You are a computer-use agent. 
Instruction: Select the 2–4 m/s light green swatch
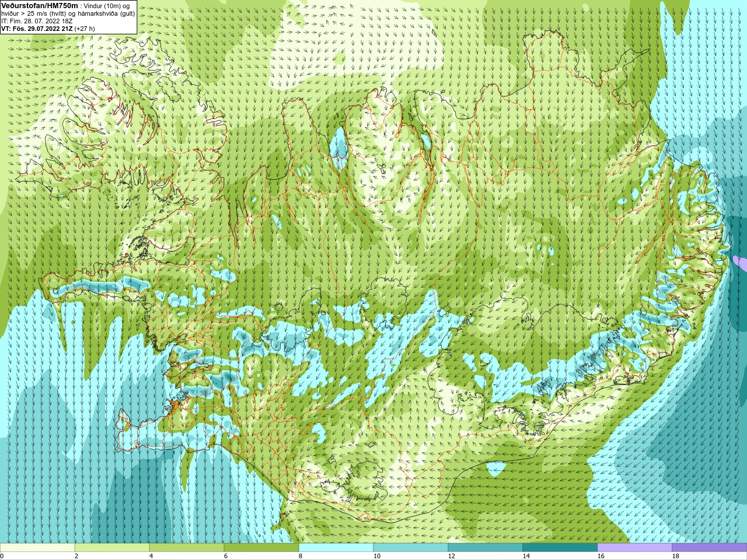coord(112,548)
